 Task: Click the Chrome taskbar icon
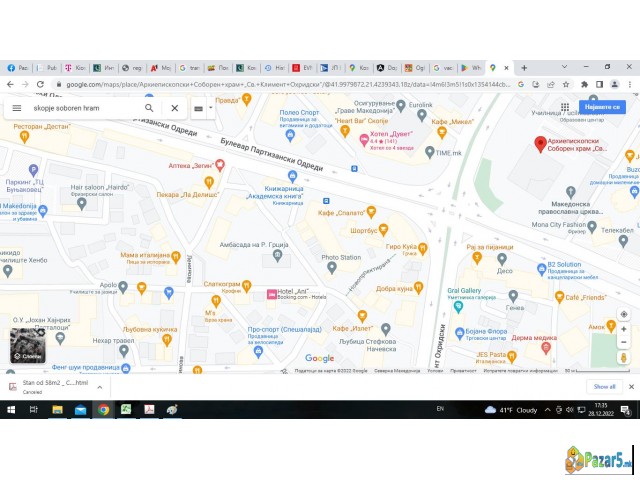(103, 409)
